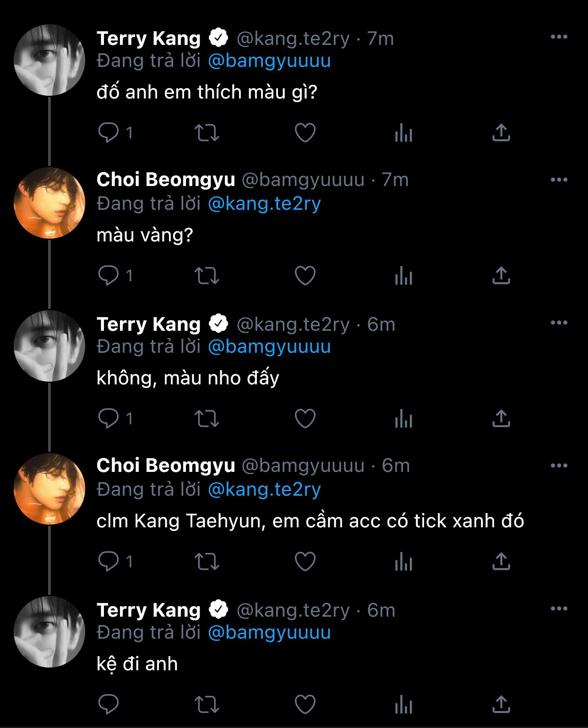The height and width of the screenshot is (728, 588).
Task: Open more options for the first tweet
Action: (559, 37)
